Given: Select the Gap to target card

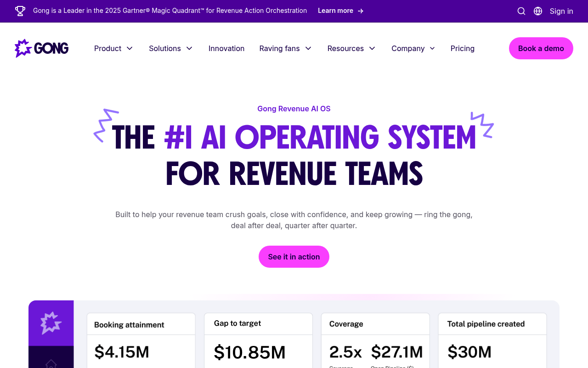Looking at the screenshot, I should (258, 340).
